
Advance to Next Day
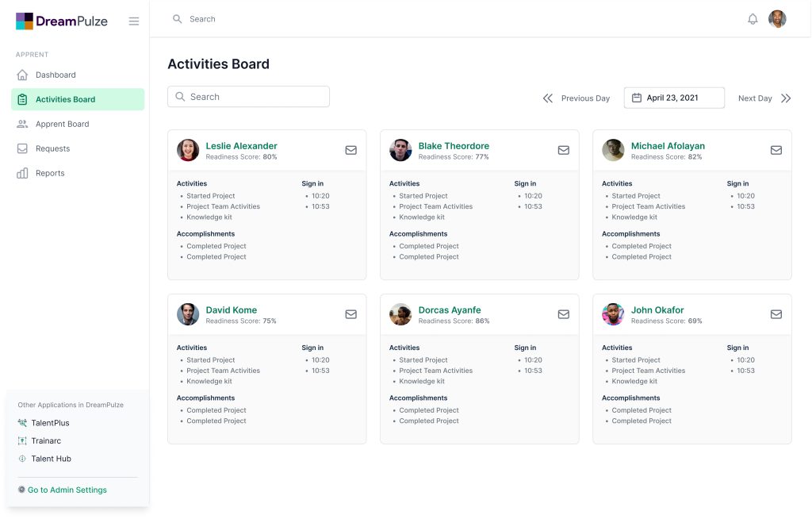point(764,98)
